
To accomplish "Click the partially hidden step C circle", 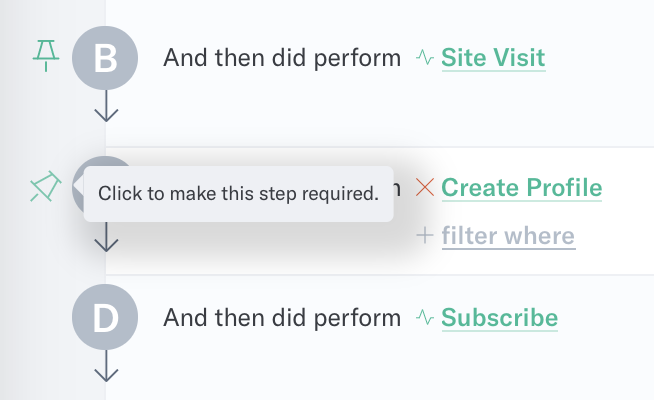I will [x=78, y=184].
